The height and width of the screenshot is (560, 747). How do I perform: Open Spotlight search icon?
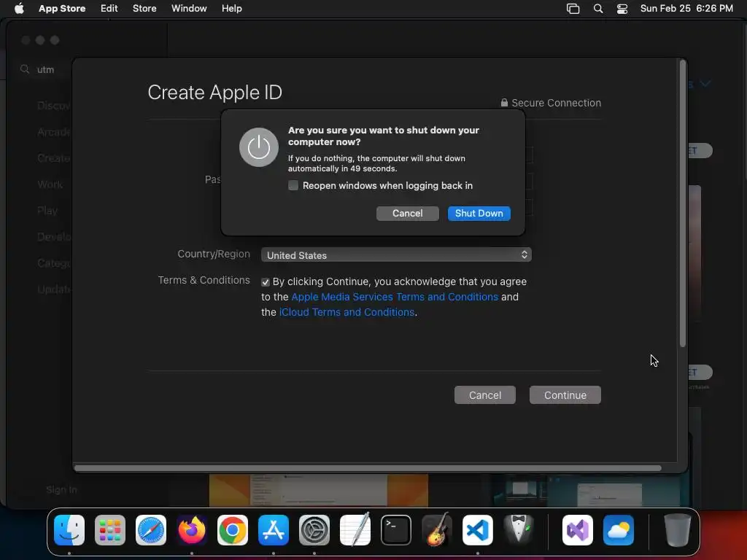[598, 9]
